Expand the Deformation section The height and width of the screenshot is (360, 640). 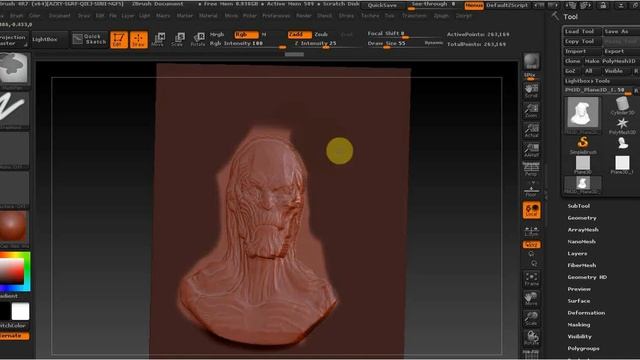586,313
